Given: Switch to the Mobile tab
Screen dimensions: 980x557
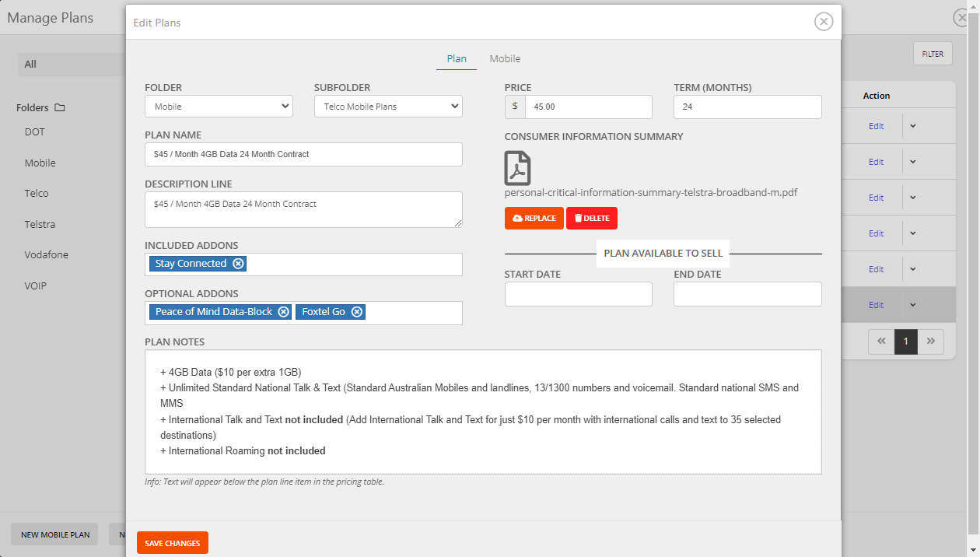Looking at the screenshot, I should coord(505,58).
